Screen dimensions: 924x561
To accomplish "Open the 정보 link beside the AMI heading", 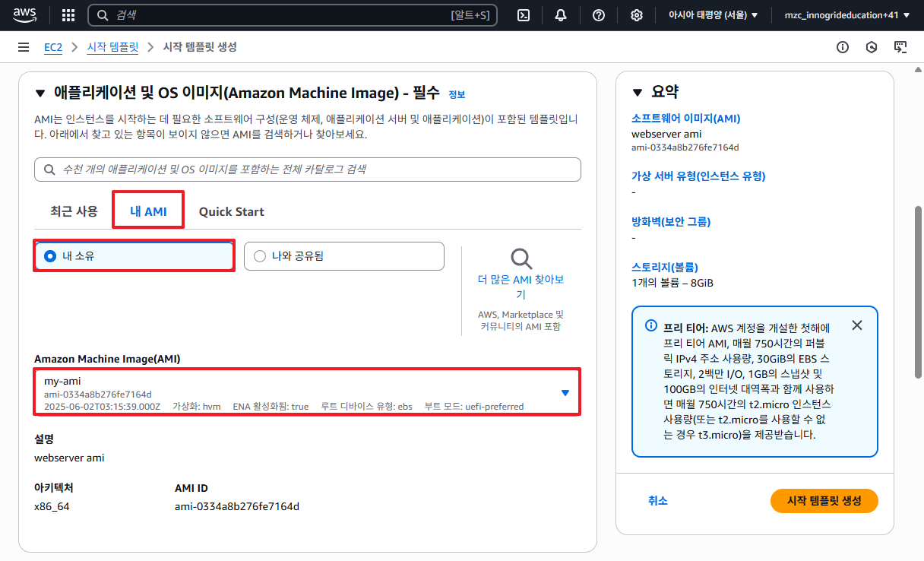I will click(457, 94).
